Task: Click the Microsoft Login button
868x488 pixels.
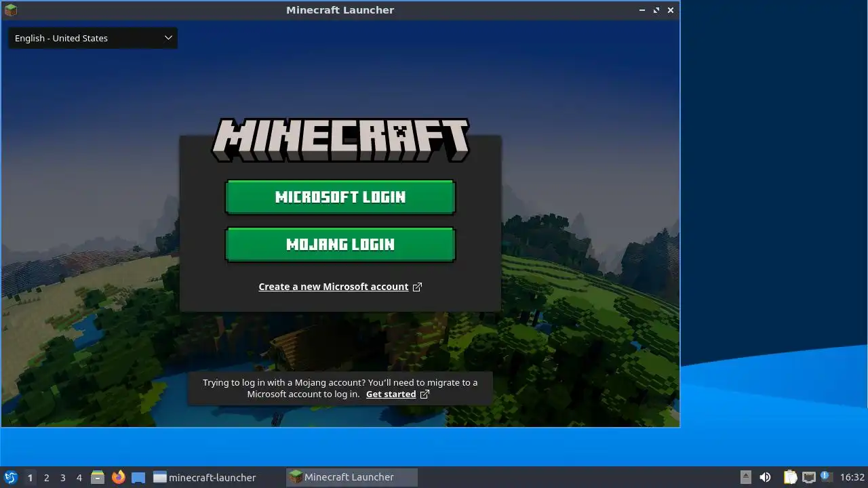Action: 340,197
